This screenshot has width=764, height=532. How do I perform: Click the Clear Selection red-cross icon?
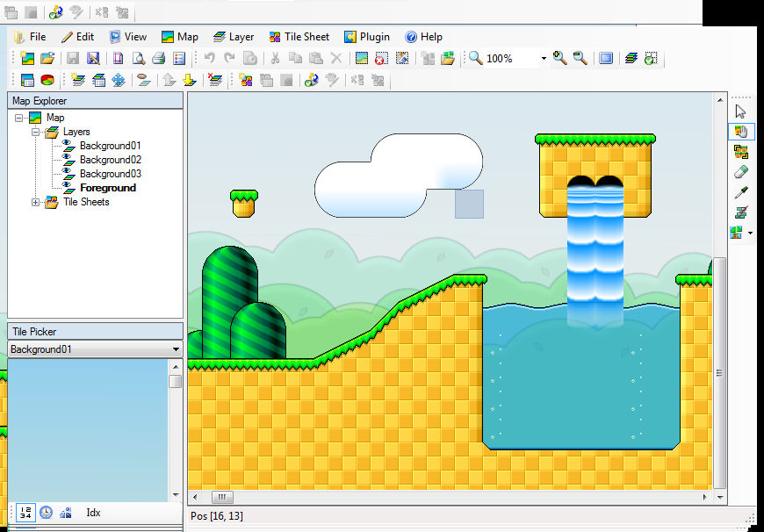pos(381,59)
